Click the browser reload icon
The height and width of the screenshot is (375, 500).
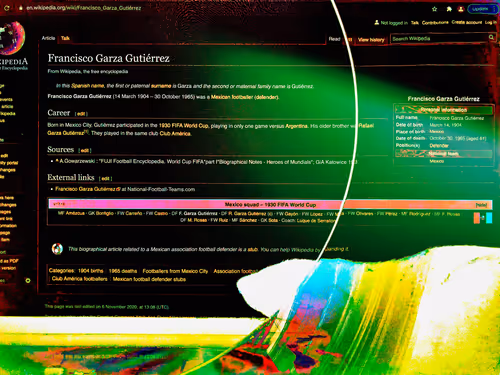tap(7, 7)
